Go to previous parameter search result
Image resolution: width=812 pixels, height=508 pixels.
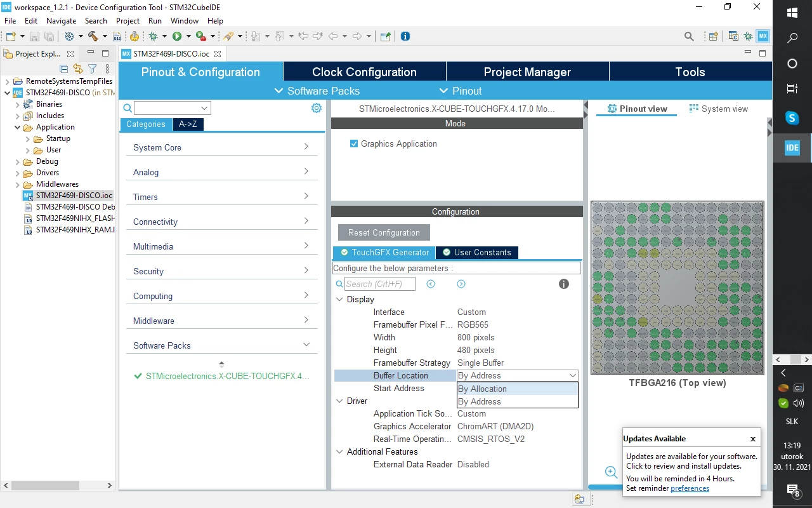(431, 284)
